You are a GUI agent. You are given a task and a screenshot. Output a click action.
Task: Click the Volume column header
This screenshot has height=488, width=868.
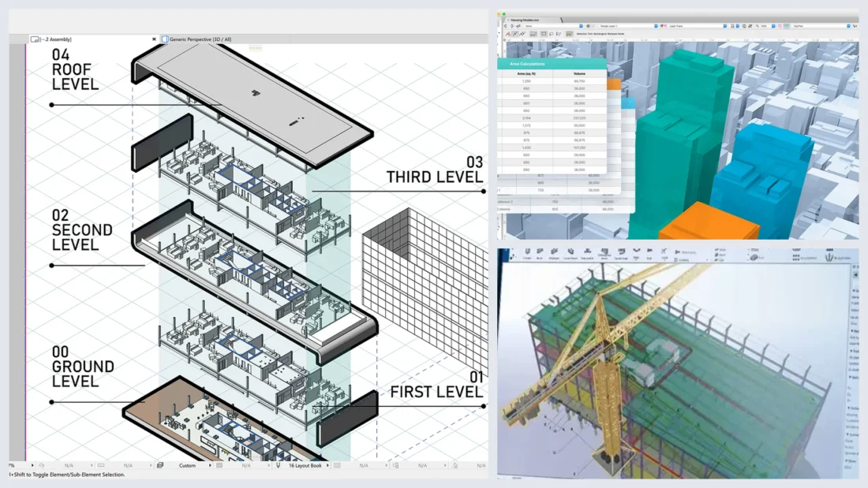[x=579, y=73]
